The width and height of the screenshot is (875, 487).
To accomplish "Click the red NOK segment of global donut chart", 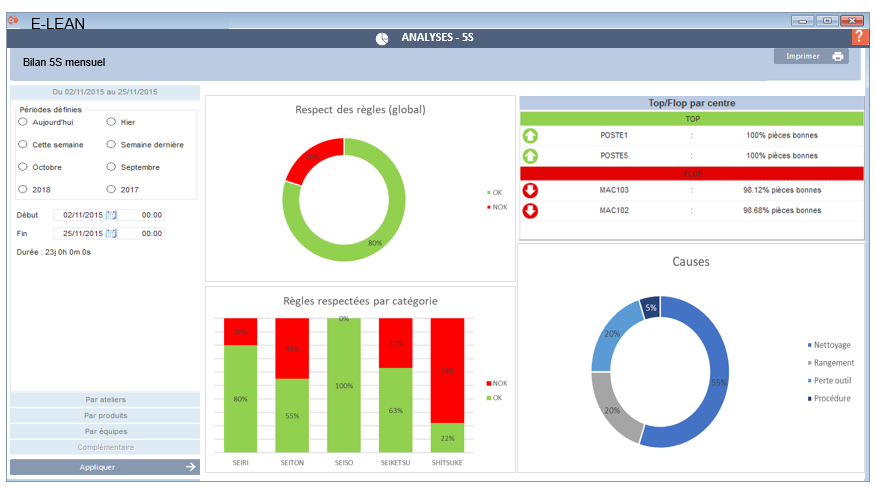I will (314, 158).
